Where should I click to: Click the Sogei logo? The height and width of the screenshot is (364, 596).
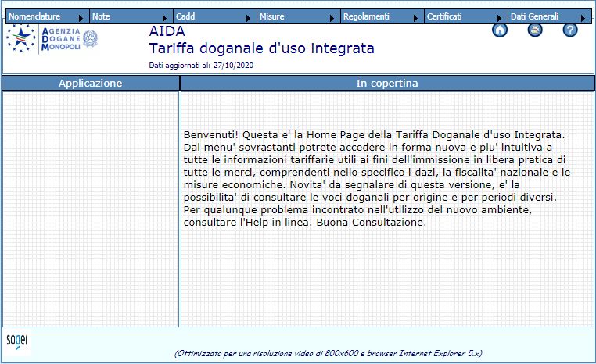click(16, 341)
